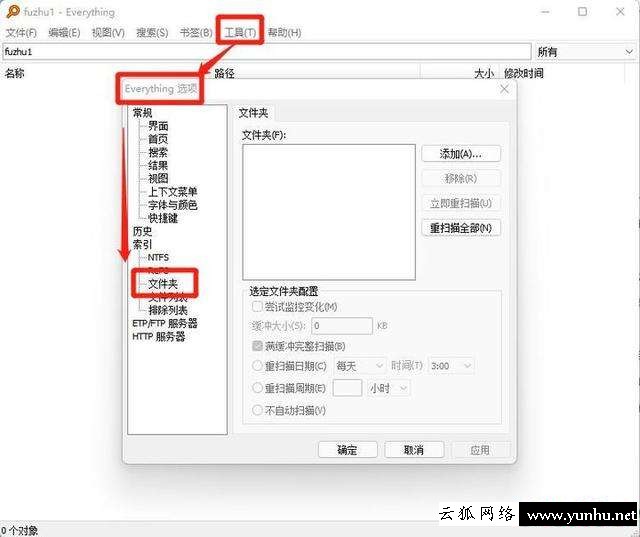
Task: Select 视图 in the options tree
Action: (x=158, y=178)
